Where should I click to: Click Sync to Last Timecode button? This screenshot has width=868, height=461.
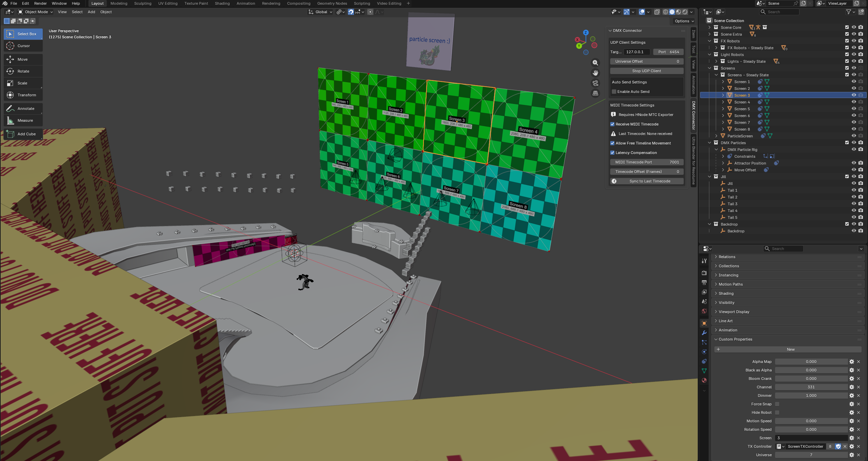click(647, 181)
